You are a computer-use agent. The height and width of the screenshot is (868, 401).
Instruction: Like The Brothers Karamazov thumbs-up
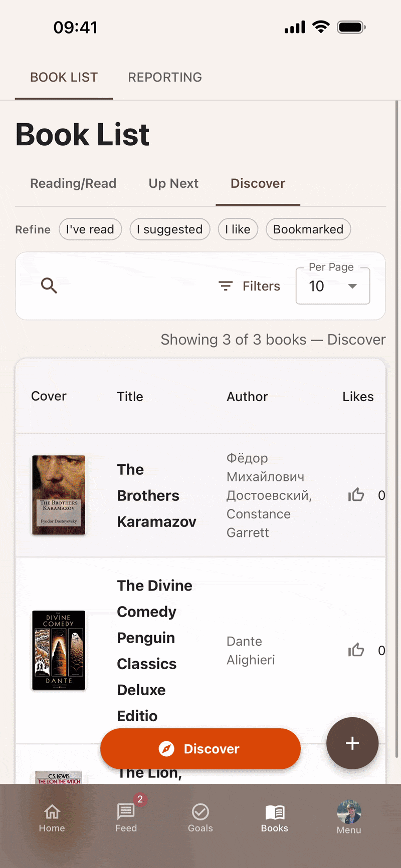point(356,495)
